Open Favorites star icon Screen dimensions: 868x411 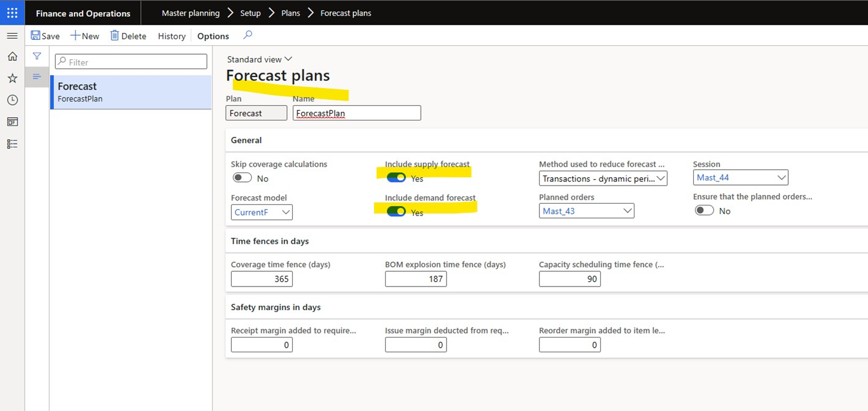click(12, 78)
